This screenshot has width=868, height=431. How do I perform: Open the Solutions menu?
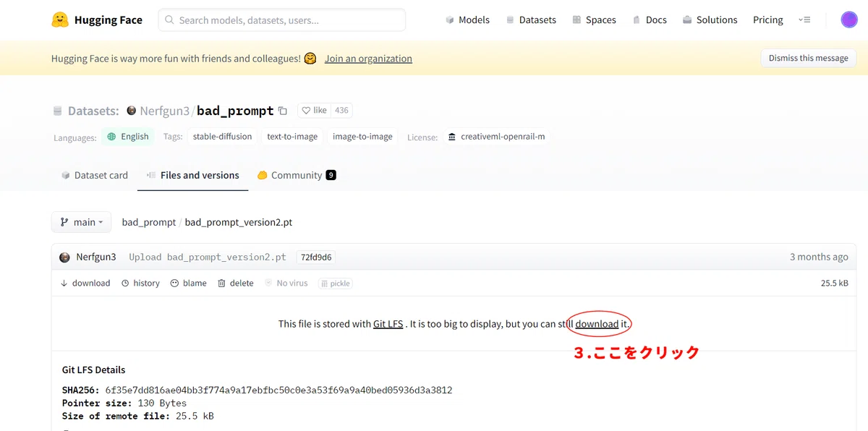[710, 20]
